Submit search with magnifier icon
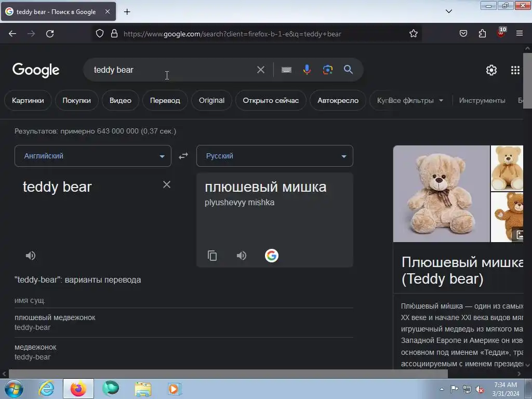 pyautogui.click(x=348, y=70)
